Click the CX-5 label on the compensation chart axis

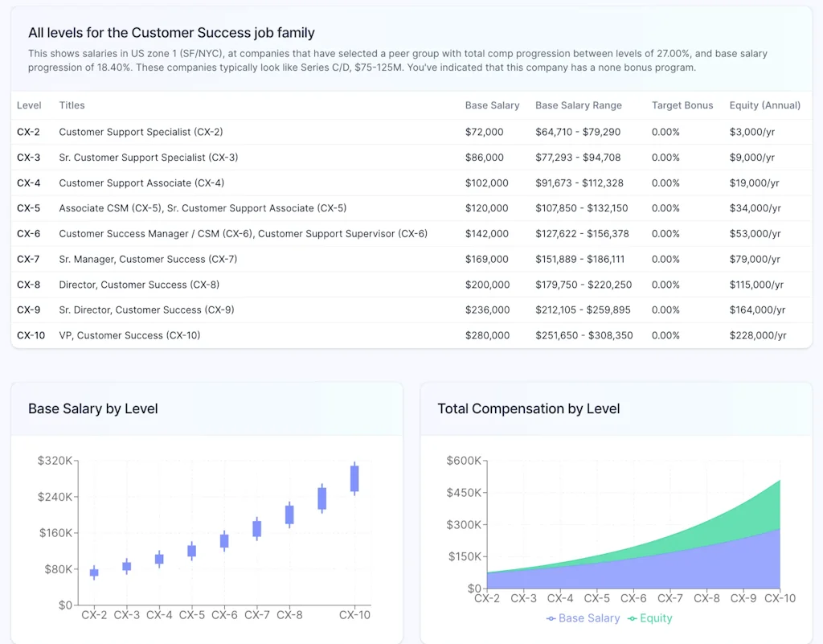point(596,598)
